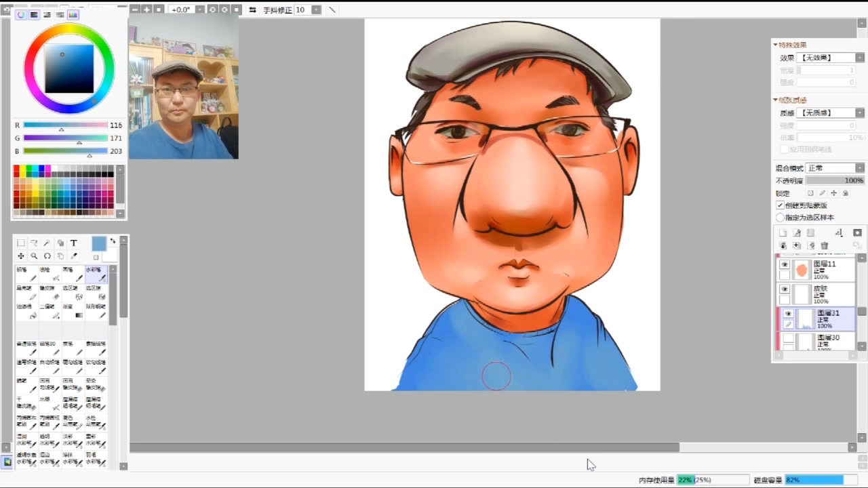Select the magic wand tool
Screen dimensions: 868x488
47,243
